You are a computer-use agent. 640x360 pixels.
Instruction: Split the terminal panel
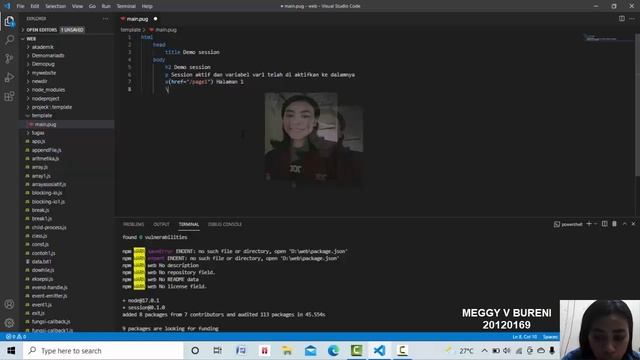click(604, 224)
